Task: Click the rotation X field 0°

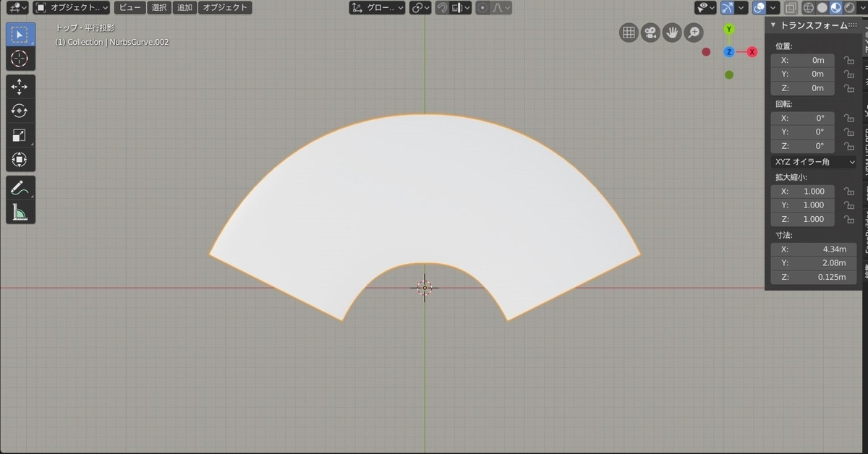Action: click(x=802, y=118)
